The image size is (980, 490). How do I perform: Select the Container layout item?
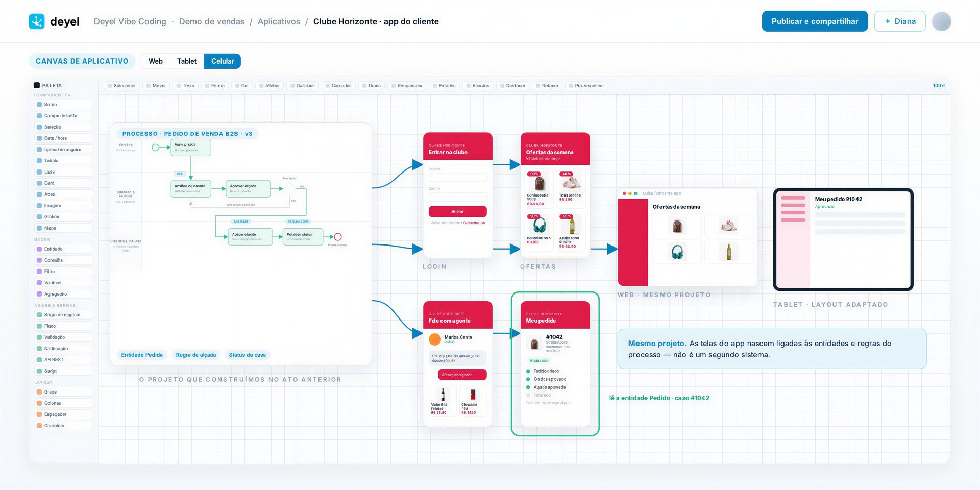64,426
